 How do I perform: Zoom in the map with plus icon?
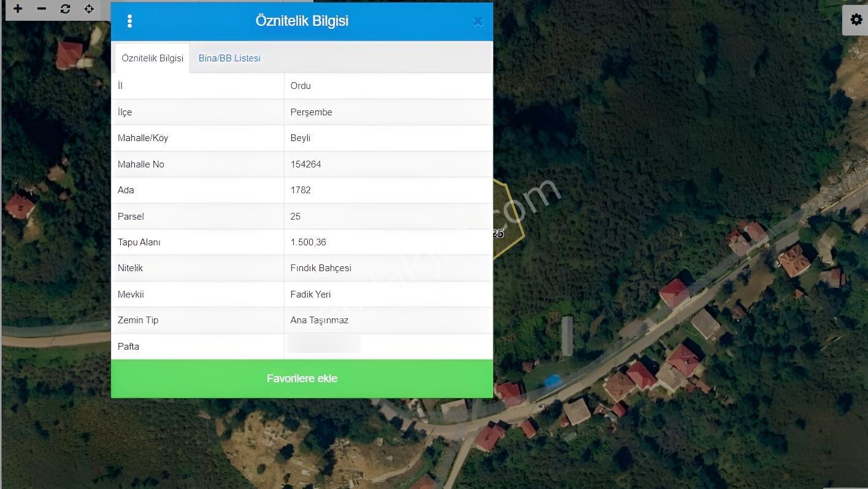(x=18, y=9)
